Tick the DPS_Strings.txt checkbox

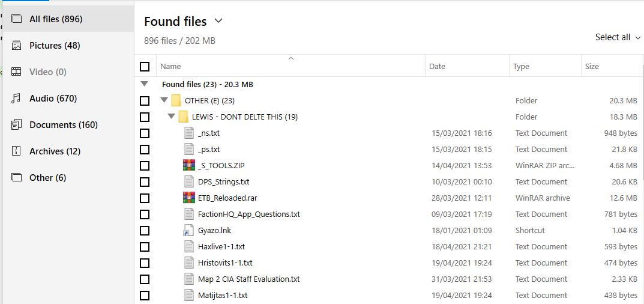pyautogui.click(x=145, y=181)
